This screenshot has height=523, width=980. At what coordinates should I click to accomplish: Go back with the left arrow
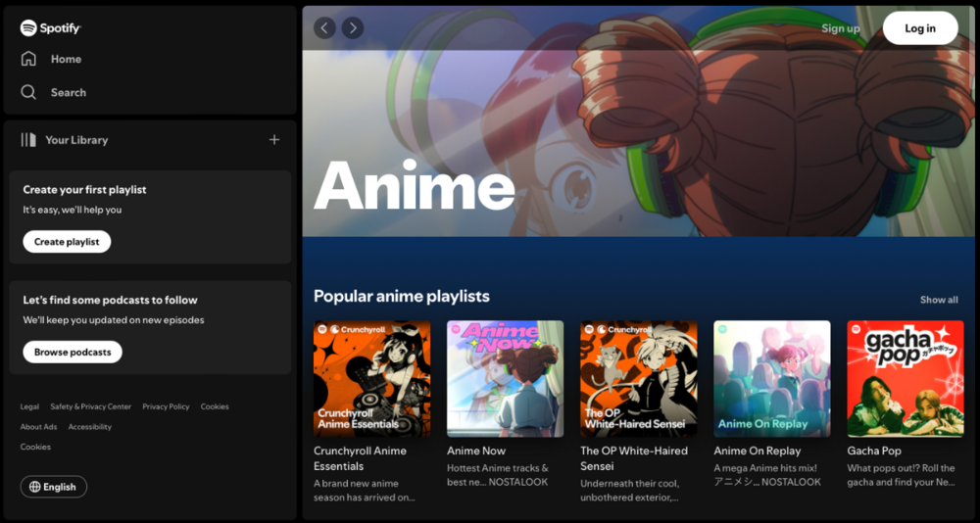click(x=324, y=28)
